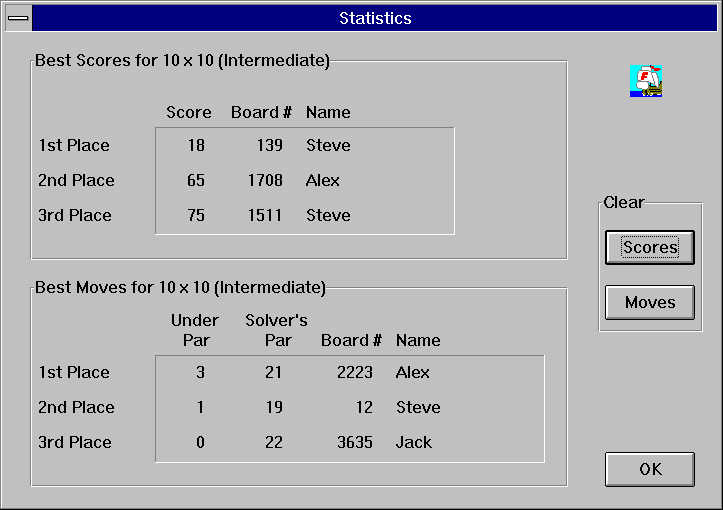This screenshot has width=723, height=510.
Task: Click the Statistics title bar
Action: pos(375,18)
